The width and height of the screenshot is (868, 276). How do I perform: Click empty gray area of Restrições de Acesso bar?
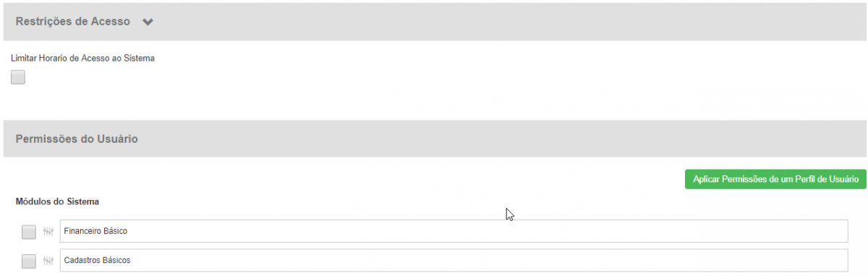point(506,22)
